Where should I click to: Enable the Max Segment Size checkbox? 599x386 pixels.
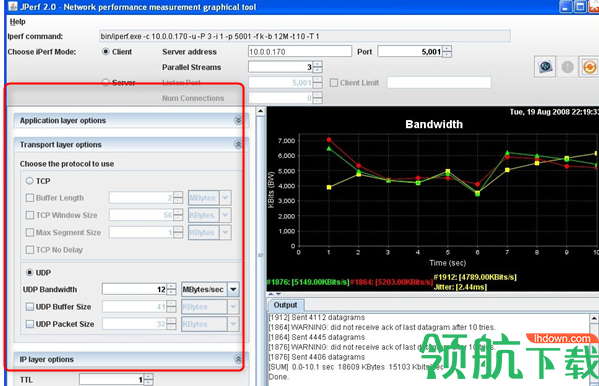tap(29, 232)
